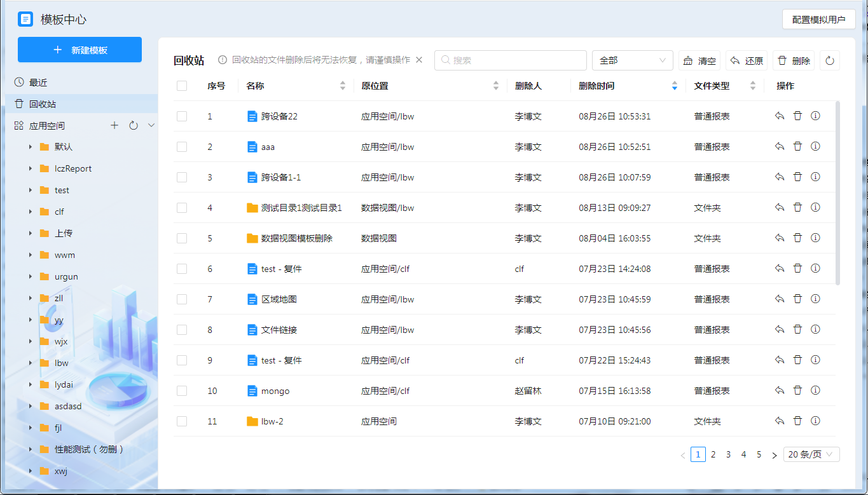The height and width of the screenshot is (495, 868).
Task: Click the 新建模板 button
Action: pos(79,50)
